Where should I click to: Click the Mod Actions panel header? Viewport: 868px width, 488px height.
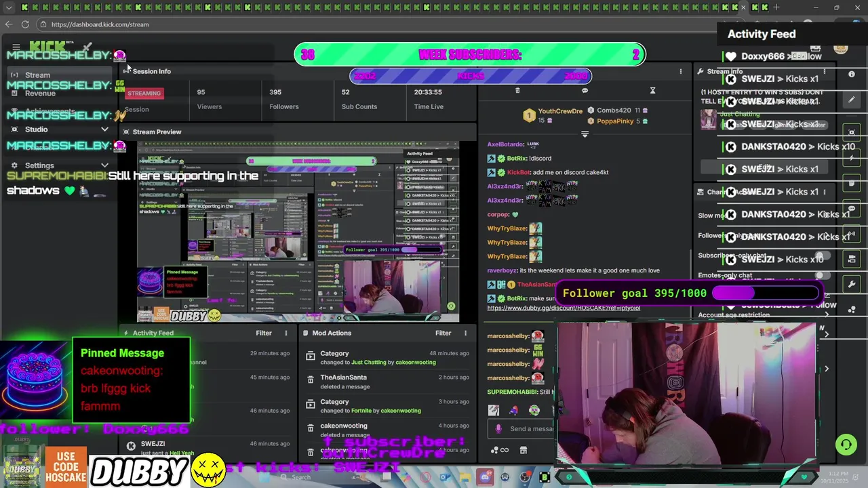(332, 333)
